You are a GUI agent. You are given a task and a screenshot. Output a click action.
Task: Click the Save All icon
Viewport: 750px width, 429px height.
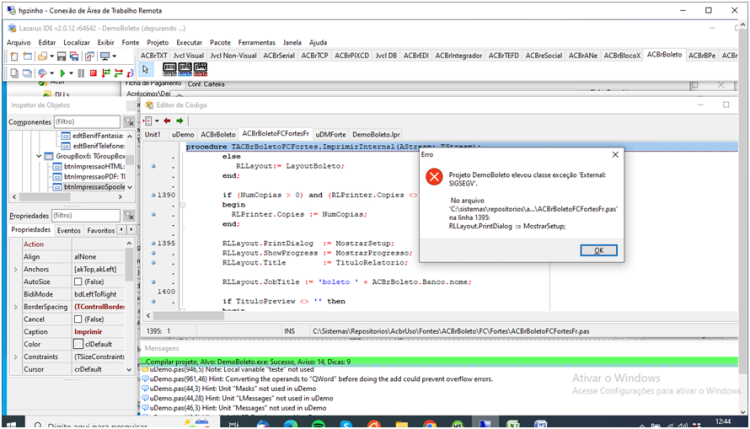pyautogui.click(x=74, y=56)
